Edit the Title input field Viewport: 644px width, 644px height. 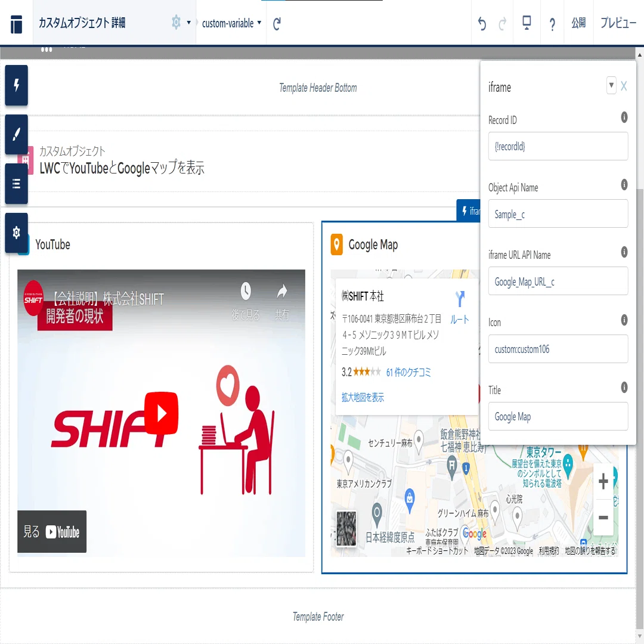pyautogui.click(x=558, y=416)
